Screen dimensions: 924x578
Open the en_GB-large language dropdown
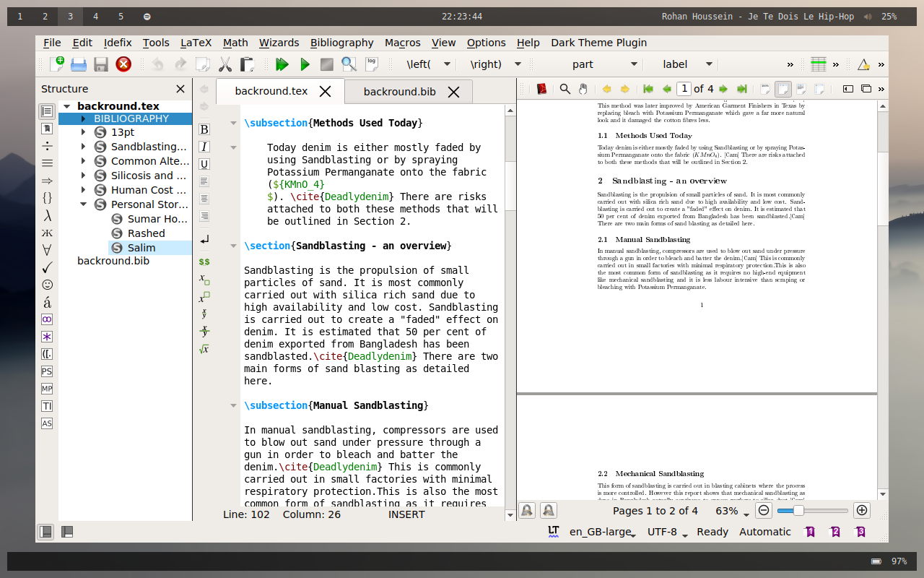click(x=603, y=532)
